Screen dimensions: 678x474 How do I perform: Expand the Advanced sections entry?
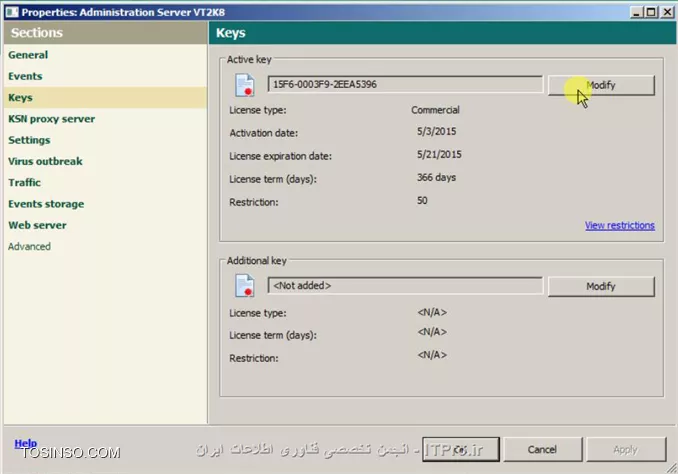(x=29, y=247)
